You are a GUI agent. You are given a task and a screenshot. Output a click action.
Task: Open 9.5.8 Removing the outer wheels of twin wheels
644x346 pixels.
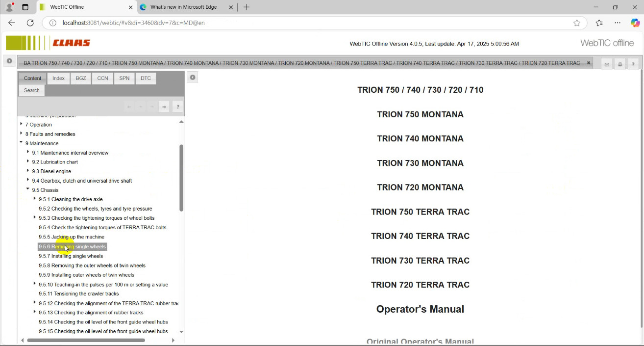92,266
